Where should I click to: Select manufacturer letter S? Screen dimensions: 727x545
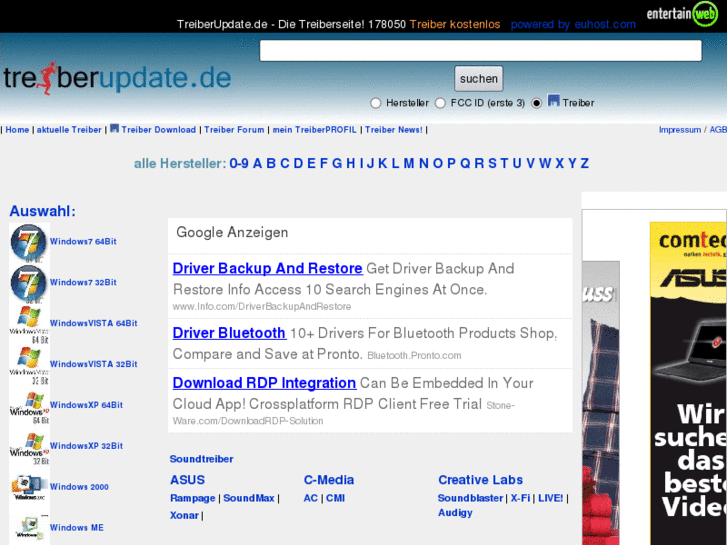tap(492, 163)
